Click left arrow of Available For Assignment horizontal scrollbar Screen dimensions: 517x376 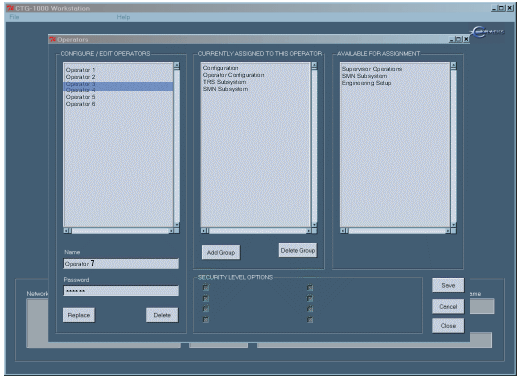[343, 230]
